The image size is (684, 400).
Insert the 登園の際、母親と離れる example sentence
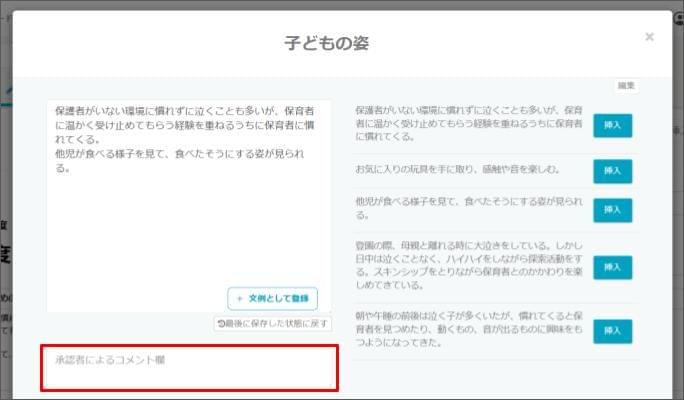[x=612, y=267]
